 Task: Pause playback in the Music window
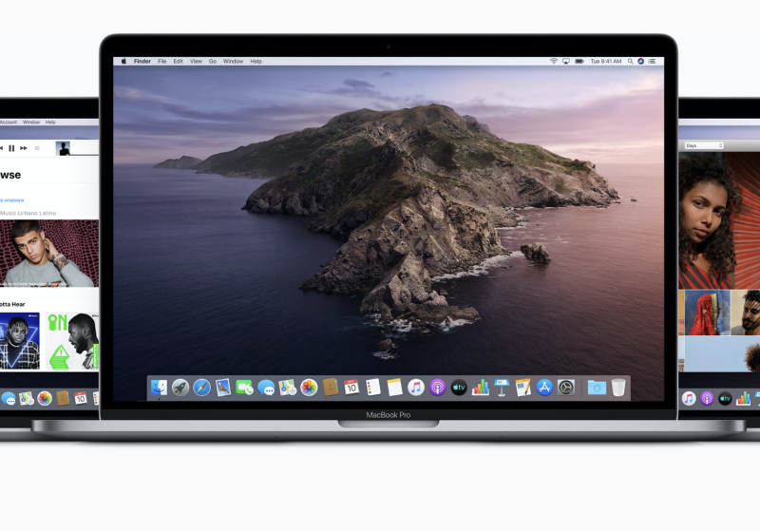(x=11, y=148)
